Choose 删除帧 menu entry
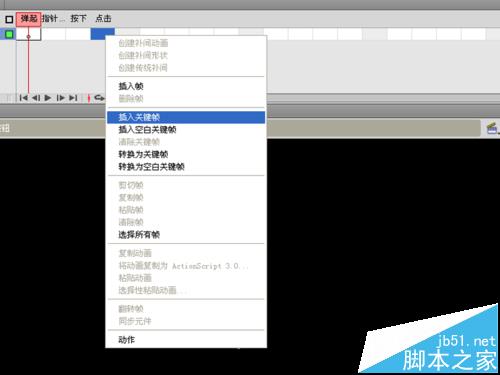The image size is (500, 375). click(186, 99)
